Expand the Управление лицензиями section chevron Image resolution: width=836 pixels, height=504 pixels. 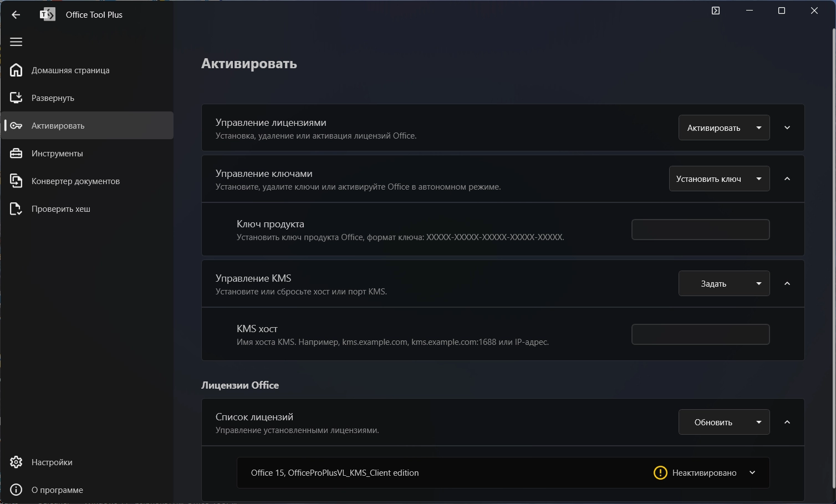(x=787, y=128)
